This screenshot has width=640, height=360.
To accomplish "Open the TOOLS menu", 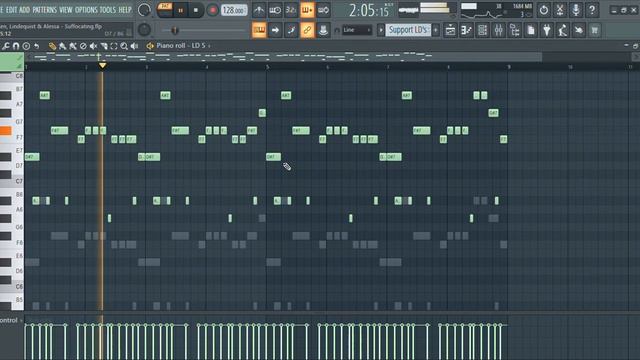I will click(x=108, y=10).
